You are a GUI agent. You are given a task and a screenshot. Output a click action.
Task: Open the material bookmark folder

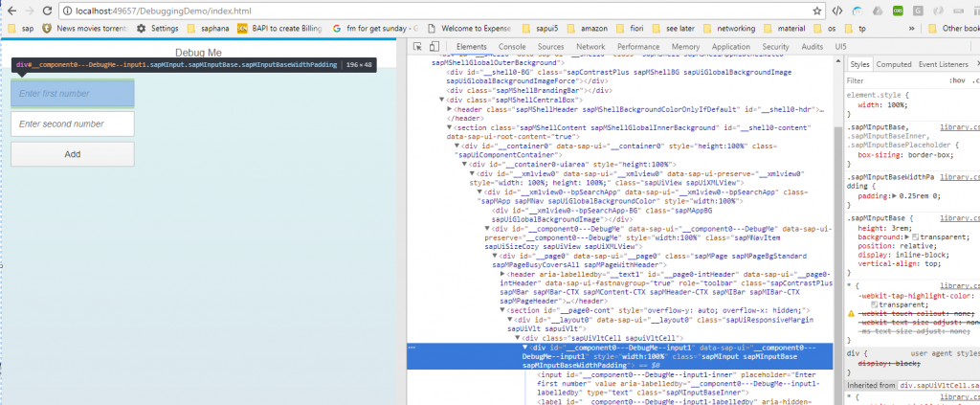click(785, 28)
